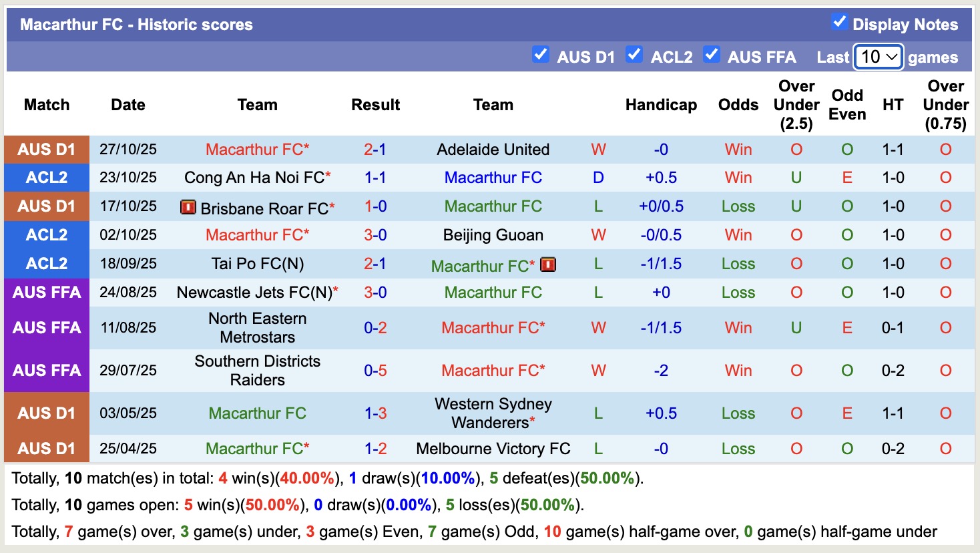Select the ACL2 label on the 23/10/25 row
Screen dimensions: 980x553
pos(46,178)
